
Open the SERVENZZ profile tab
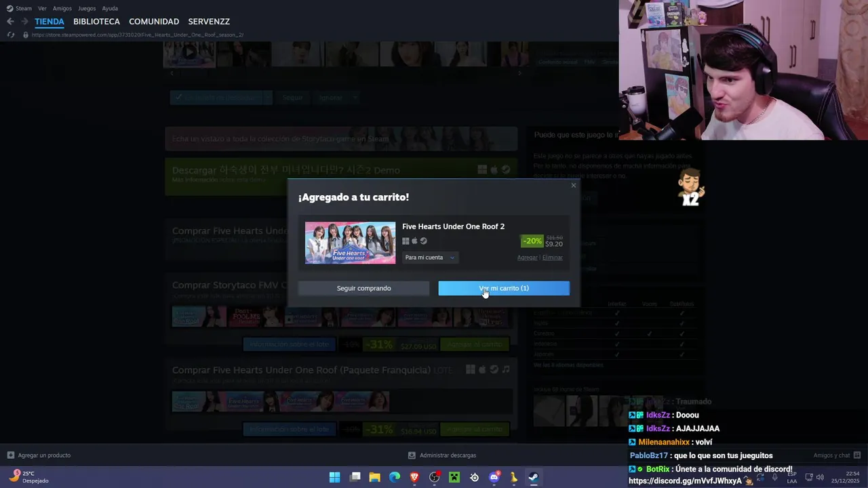209,22
